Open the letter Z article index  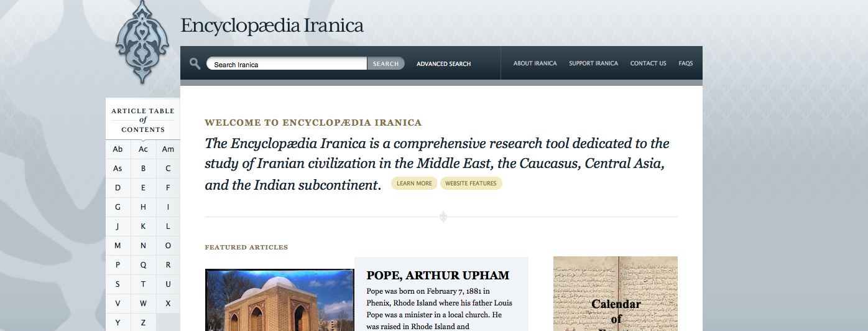(143, 322)
